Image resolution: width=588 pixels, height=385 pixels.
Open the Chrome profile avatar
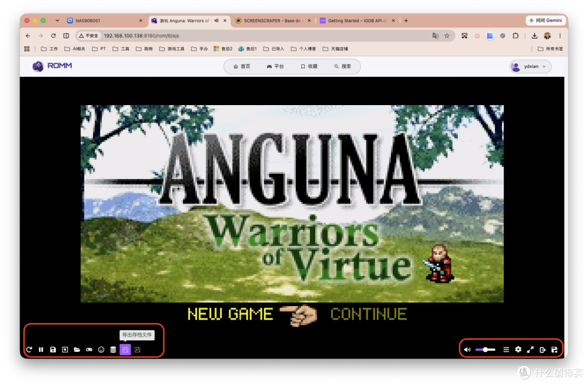548,35
